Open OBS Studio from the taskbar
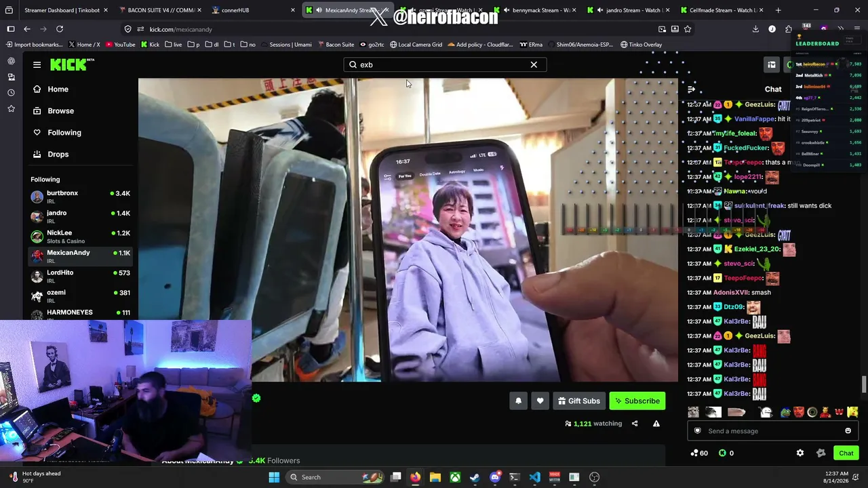The width and height of the screenshot is (868, 488). pyautogui.click(x=594, y=477)
